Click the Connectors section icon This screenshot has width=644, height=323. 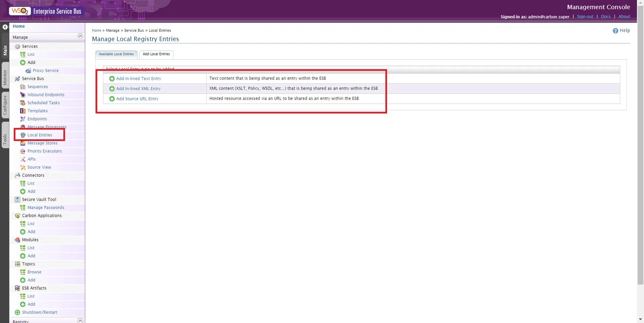pyautogui.click(x=17, y=175)
